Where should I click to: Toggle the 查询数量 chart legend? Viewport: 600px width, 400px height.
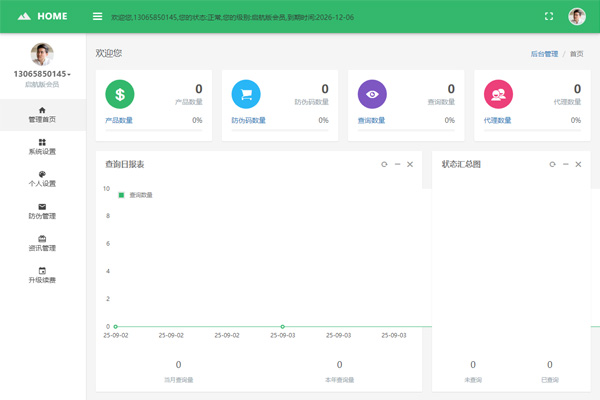[135, 195]
